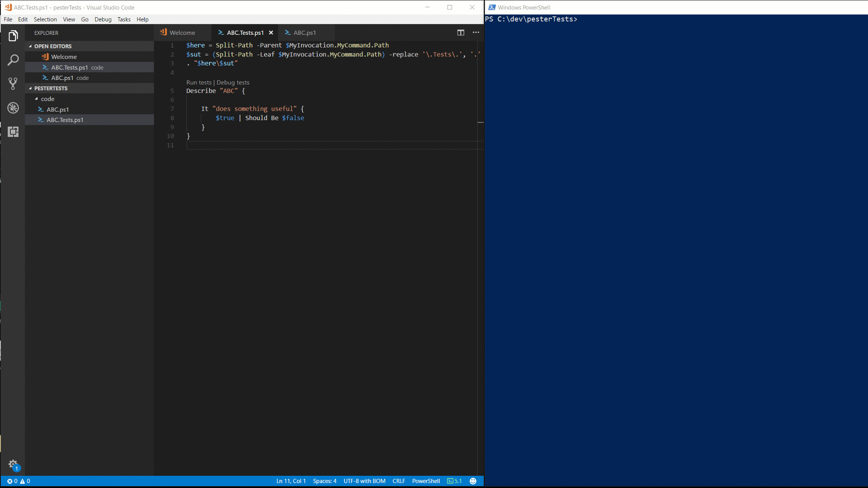
Task: Click the Debug tests code lens
Action: tap(233, 82)
